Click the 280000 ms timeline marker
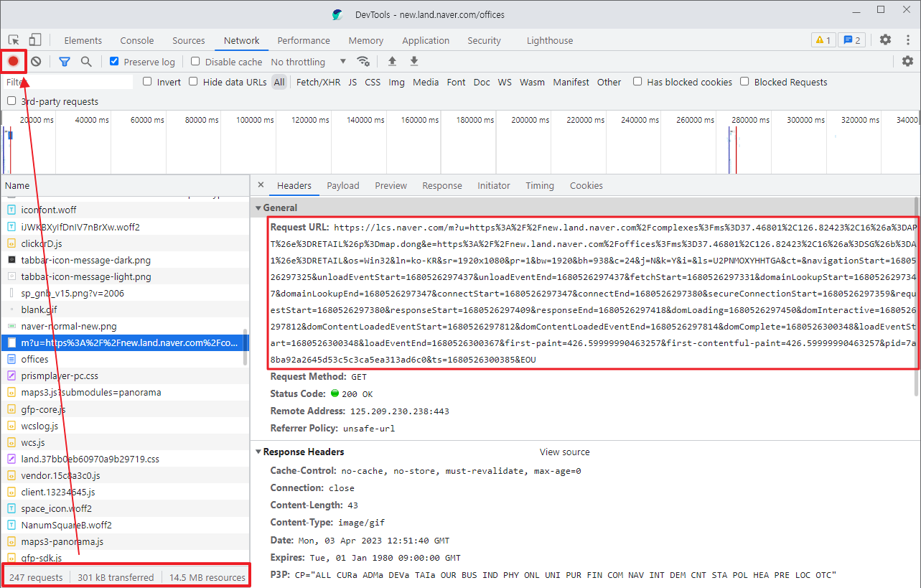The height and width of the screenshot is (588, 921). 750,120
